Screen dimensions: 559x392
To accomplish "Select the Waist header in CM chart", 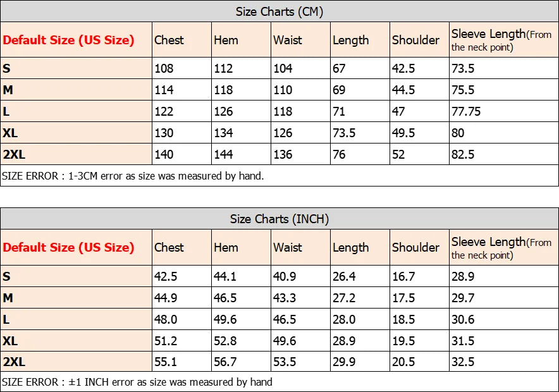I will (300, 40).
